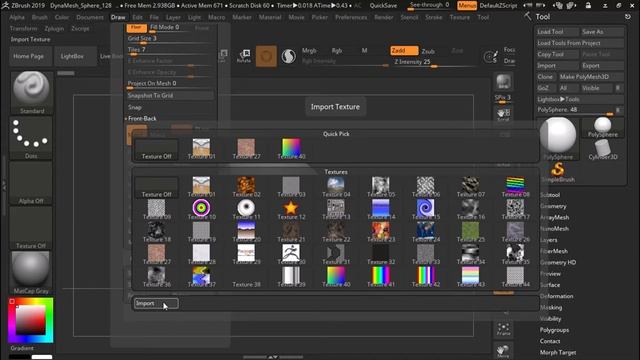The image size is (640, 360).
Task: Toggle See-through setting in title bar
Action: pos(429,5)
